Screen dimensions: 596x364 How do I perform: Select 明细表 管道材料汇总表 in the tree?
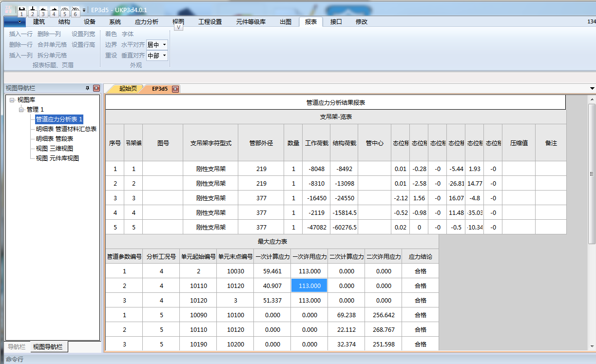tap(66, 129)
